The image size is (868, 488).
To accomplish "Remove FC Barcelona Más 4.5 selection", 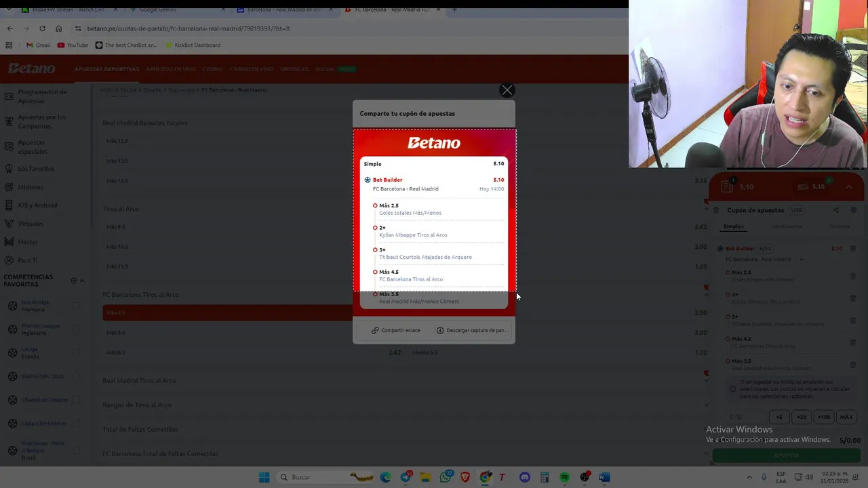I will 853,342.
